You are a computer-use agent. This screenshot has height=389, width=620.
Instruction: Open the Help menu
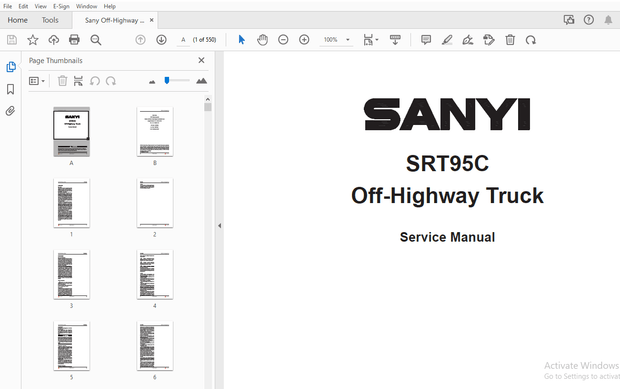click(x=110, y=6)
